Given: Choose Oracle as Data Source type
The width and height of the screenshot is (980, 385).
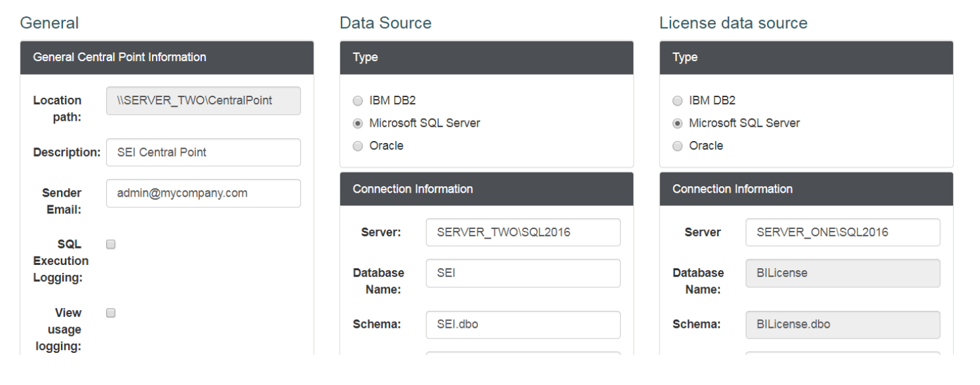Looking at the screenshot, I should 357,146.
